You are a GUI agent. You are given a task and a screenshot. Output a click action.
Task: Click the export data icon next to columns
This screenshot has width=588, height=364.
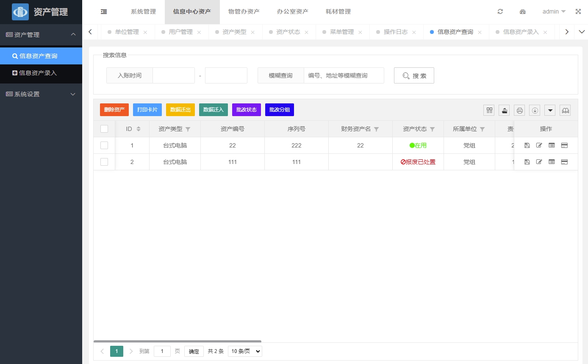[x=504, y=110]
